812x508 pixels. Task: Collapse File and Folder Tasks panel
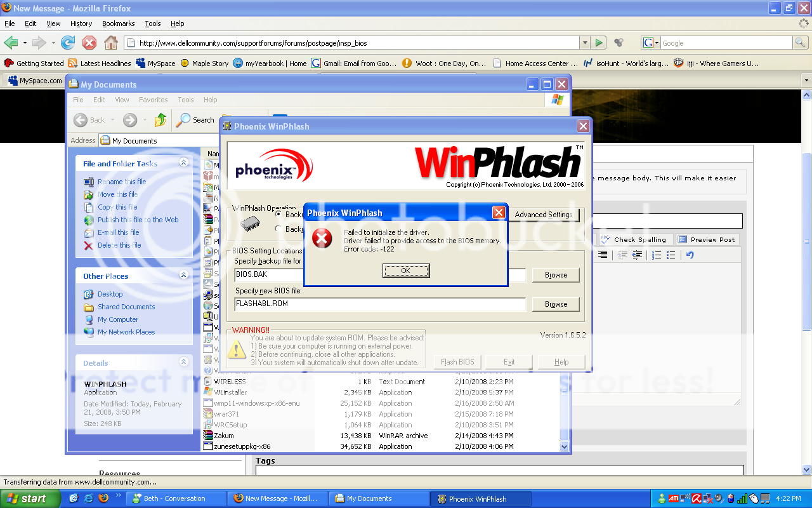183,163
